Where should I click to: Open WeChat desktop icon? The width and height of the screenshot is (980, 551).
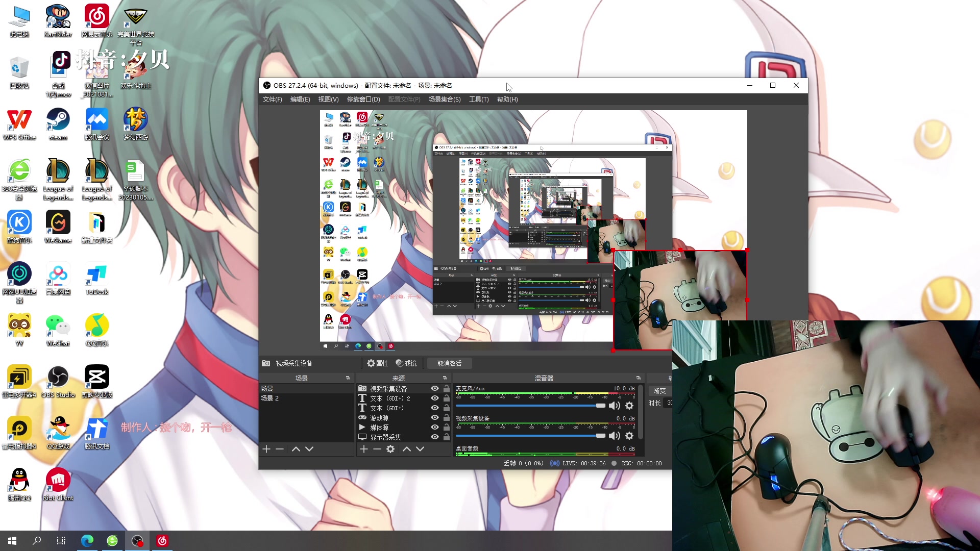click(x=58, y=330)
